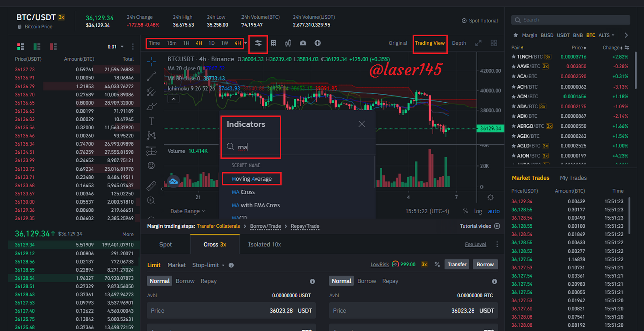Select Borrow mode in the buy form

tap(185, 281)
